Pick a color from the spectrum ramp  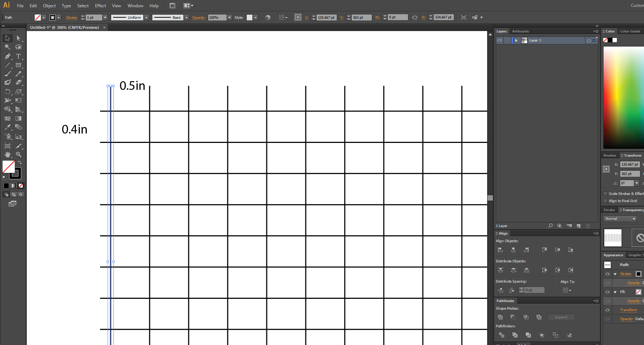623,97
